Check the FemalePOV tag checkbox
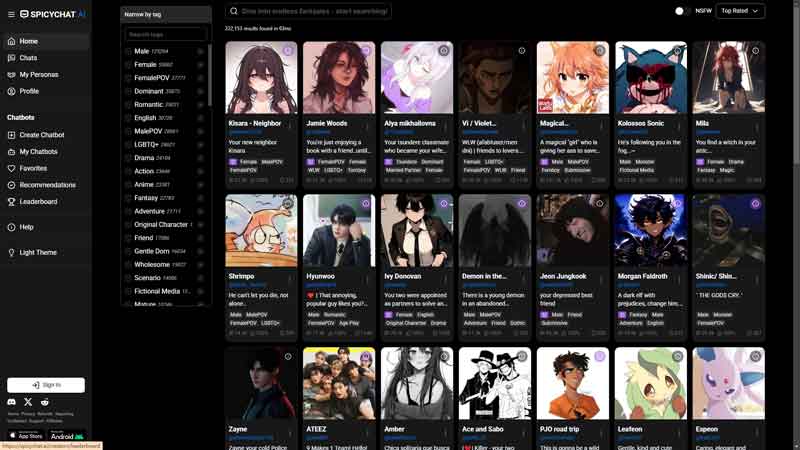This screenshot has height=450, width=800. [129, 78]
